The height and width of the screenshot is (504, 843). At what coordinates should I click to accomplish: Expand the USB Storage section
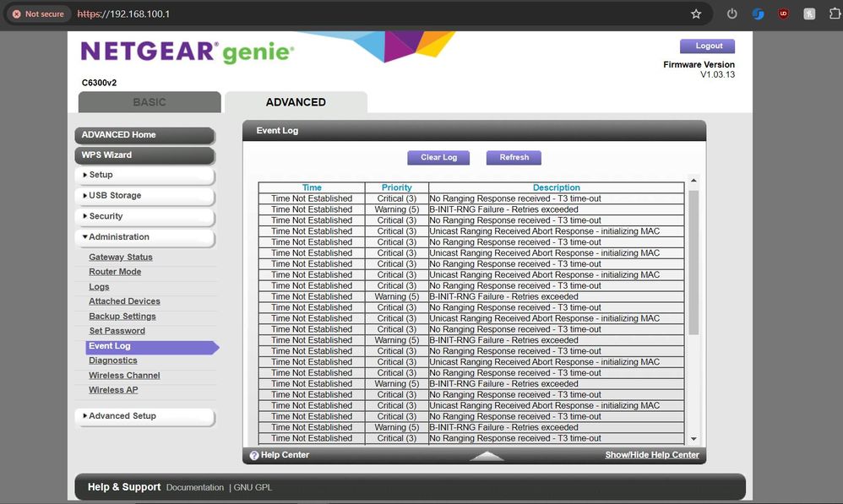[144, 196]
